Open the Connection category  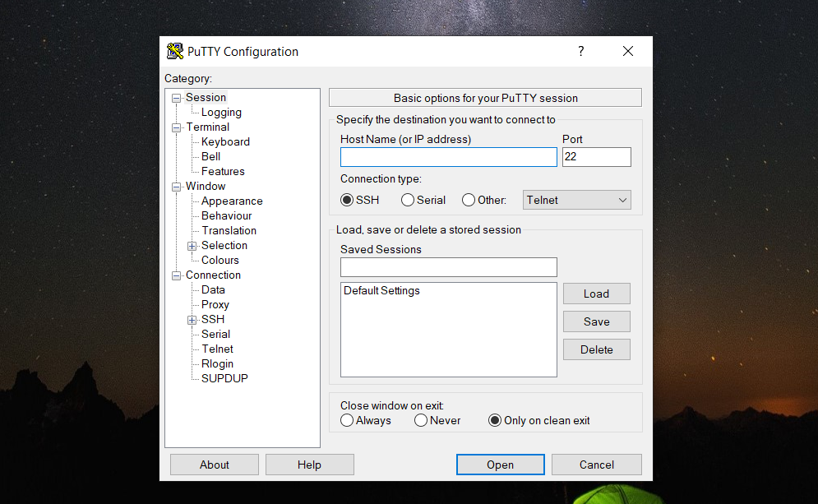(x=213, y=275)
